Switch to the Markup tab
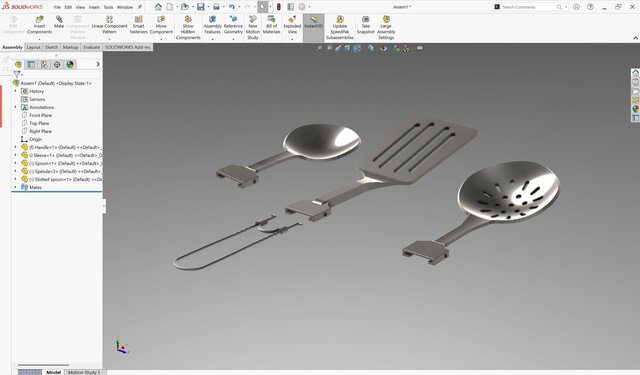The image size is (640, 375). 70,47
